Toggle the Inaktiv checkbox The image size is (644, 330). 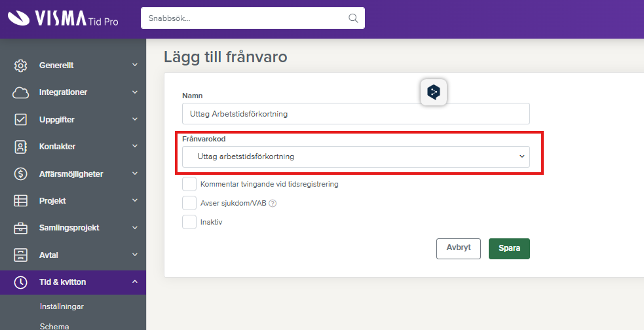(189, 222)
